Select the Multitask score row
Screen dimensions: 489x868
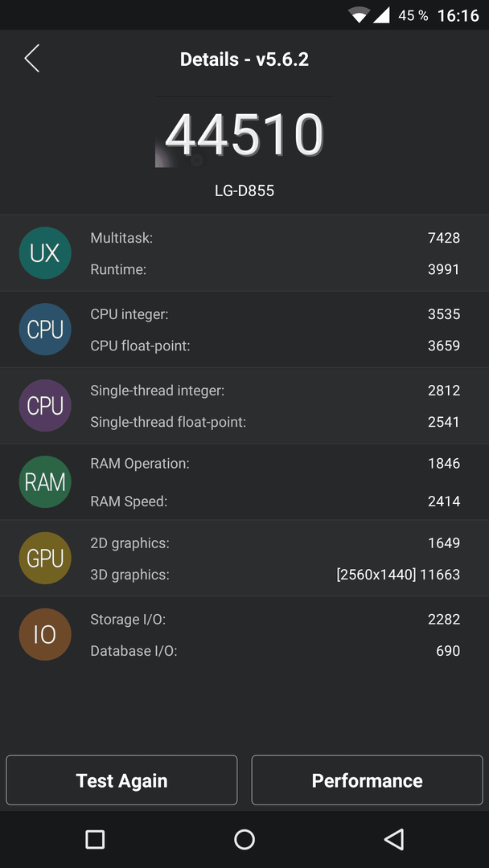point(275,238)
